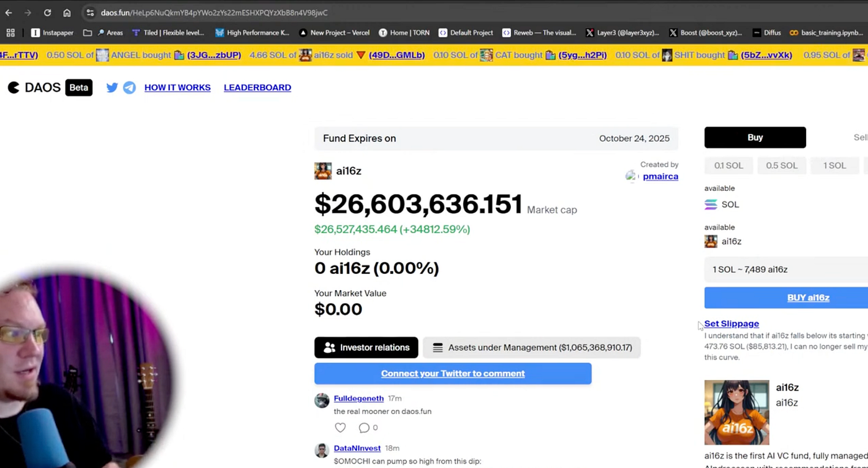Open Reweb — The visual bookmark
Viewport: 868px width, 468px height.
[539, 33]
